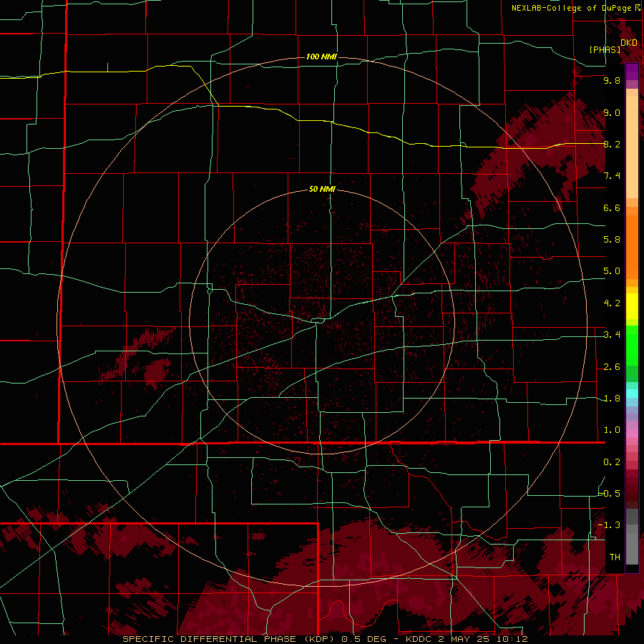
Task: Click the 3.4 value on the color scale
Action: [612, 335]
